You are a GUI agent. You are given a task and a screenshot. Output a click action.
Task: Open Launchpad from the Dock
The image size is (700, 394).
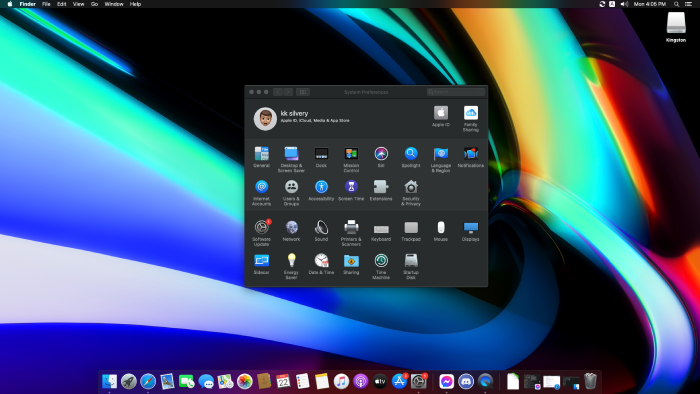point(129,381)
